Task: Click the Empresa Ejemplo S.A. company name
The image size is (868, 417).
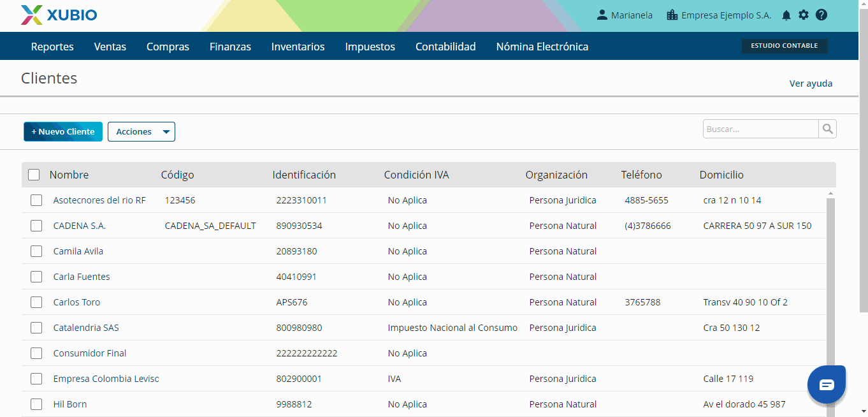Action: click(727, 15)
